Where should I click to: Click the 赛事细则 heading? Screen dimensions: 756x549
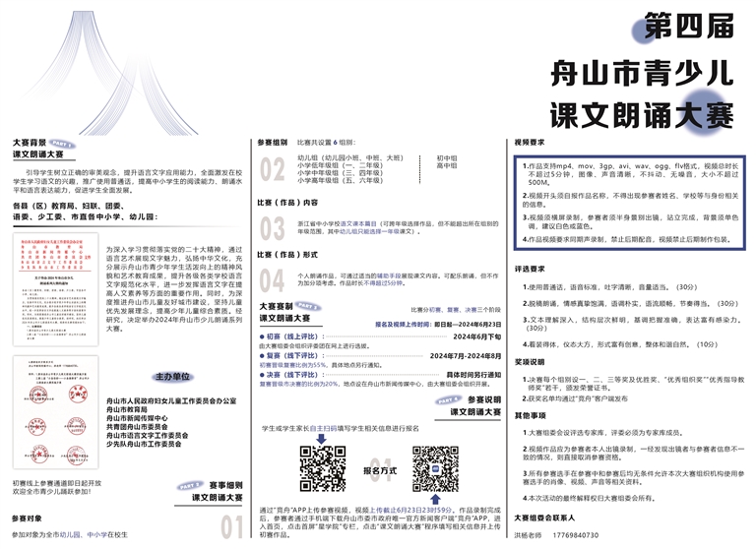(225, 485)
